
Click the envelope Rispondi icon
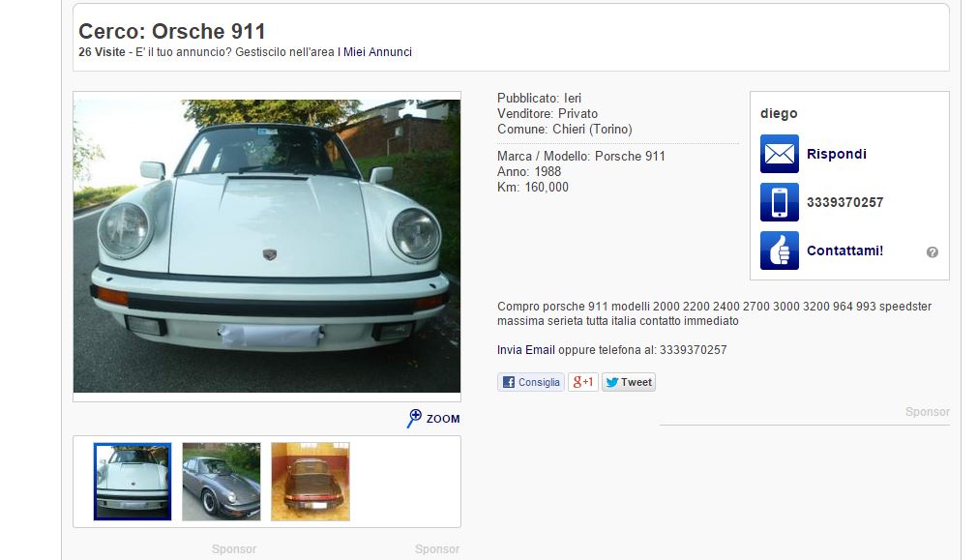click(779, 154)
